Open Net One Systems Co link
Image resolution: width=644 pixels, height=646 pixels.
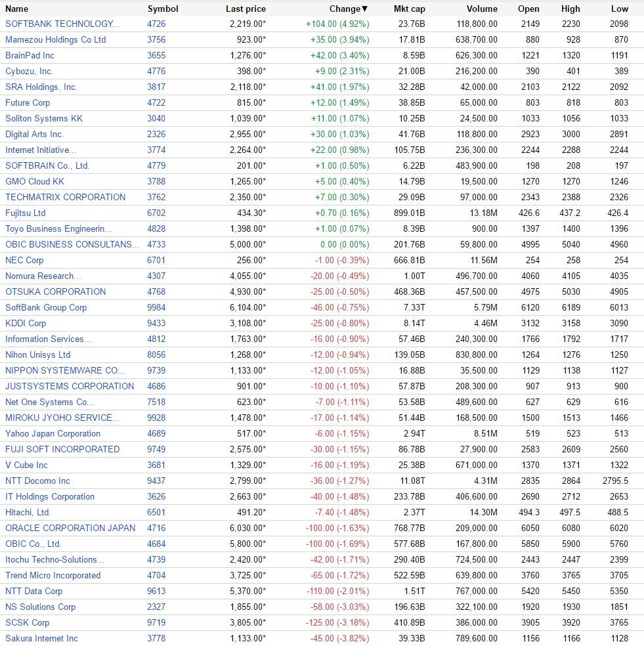(49, 402)
